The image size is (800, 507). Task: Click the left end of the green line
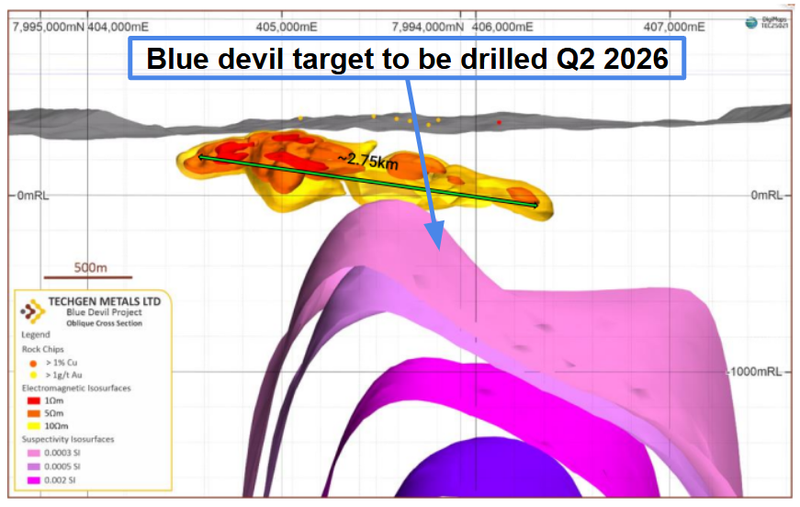pos(202,157)
